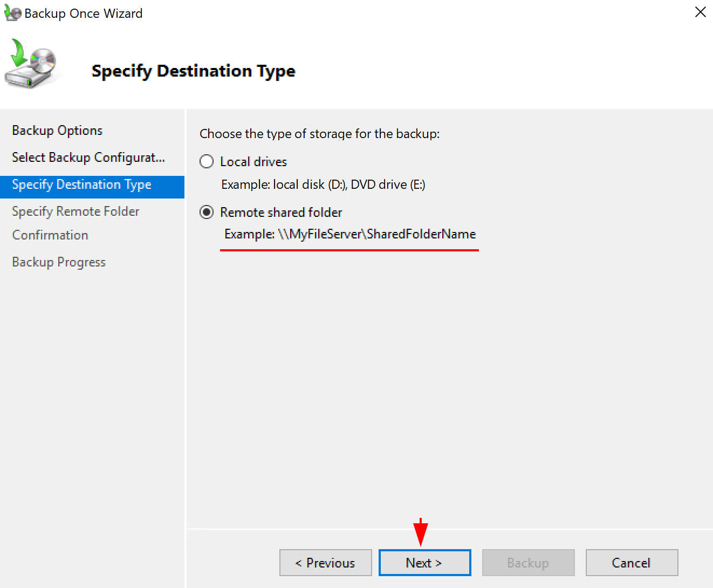Click the underlined UNC path example text
This screenshot has width=713, height=588.
(x=349, y=234)
